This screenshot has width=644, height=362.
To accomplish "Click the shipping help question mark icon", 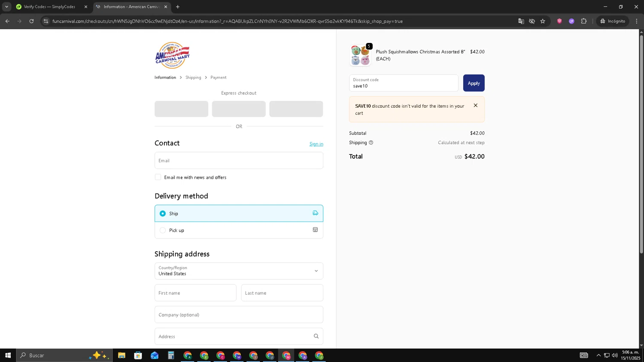I will (x=371, y=143).
